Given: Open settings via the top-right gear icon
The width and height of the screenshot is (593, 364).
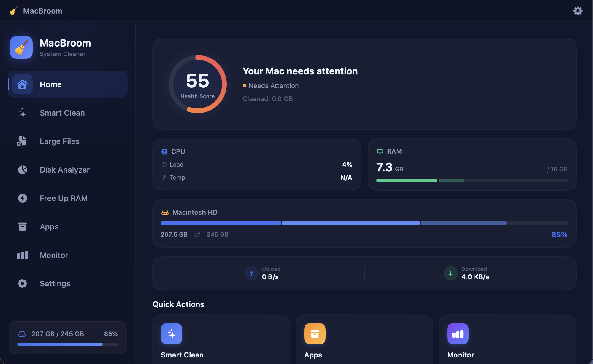Looking at the screenshot, I should point(578,11).
